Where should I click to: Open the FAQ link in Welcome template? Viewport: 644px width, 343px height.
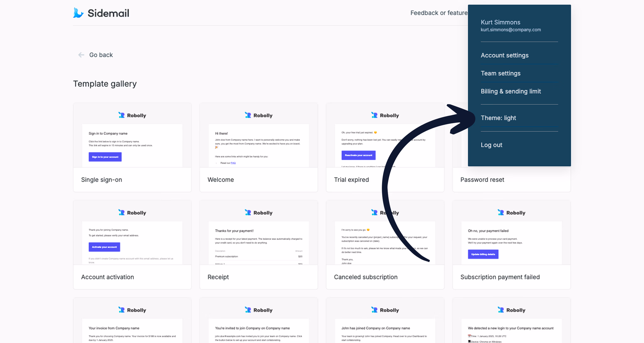233,163
